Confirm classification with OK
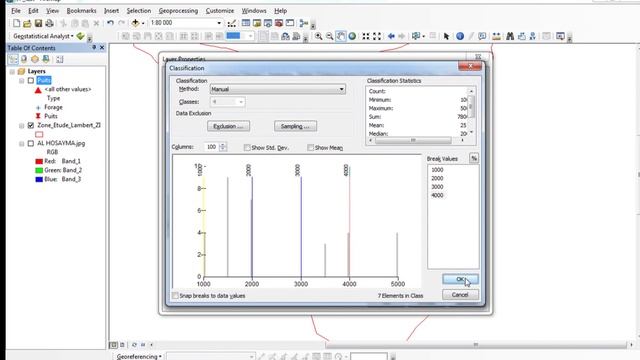This screenshot has width=640, height=360. [460, 279]
